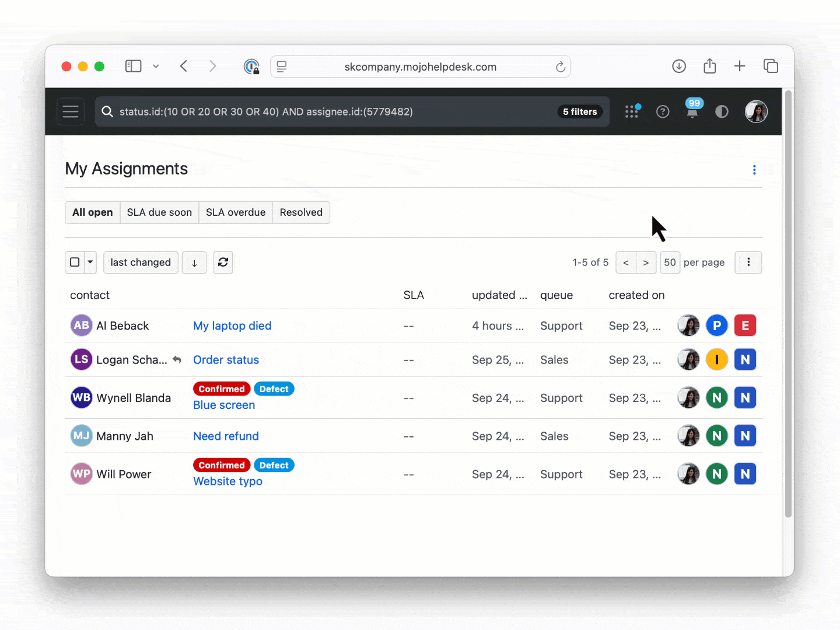Click the Safari share icon
Viewport: 840px width, 630px height.
709,66
